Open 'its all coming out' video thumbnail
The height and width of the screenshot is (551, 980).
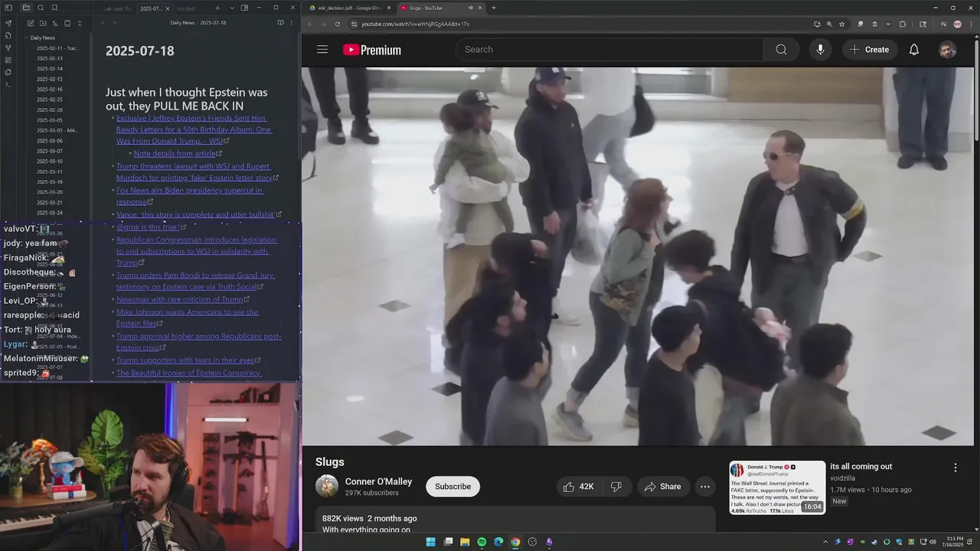click(x=777, y=487)
